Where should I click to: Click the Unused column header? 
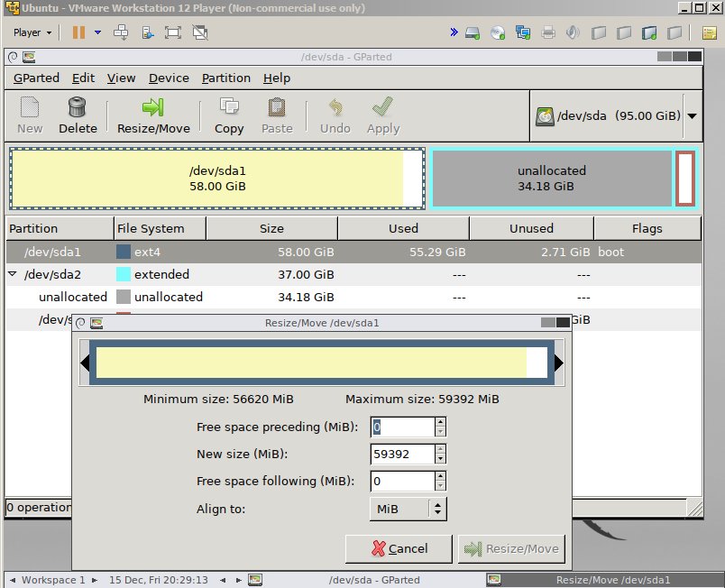coord(531,228)
